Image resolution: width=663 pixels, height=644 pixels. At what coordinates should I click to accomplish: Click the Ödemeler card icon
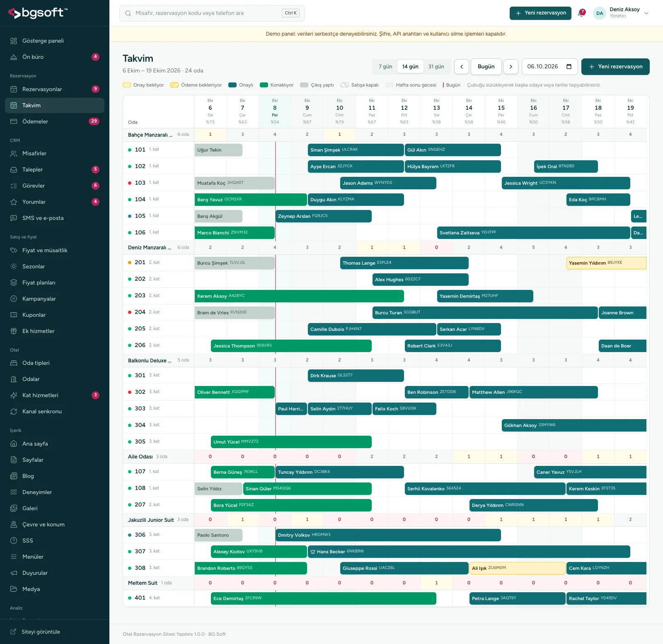(x=14, y=121)
